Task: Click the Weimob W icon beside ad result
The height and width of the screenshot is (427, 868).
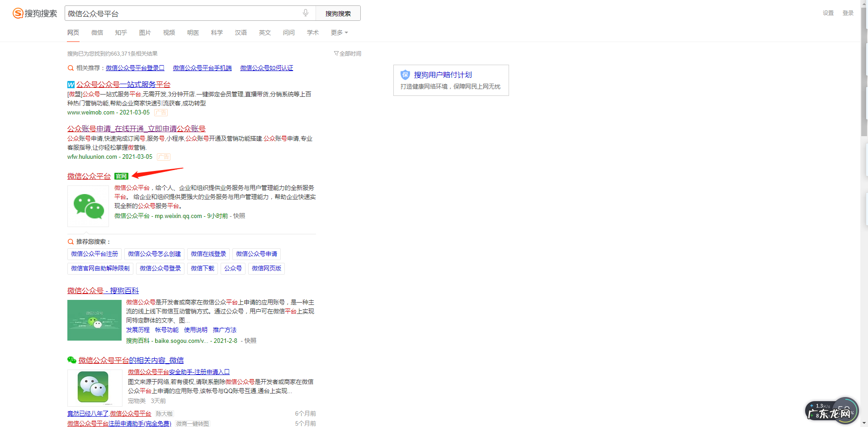Action: point(71,85)
